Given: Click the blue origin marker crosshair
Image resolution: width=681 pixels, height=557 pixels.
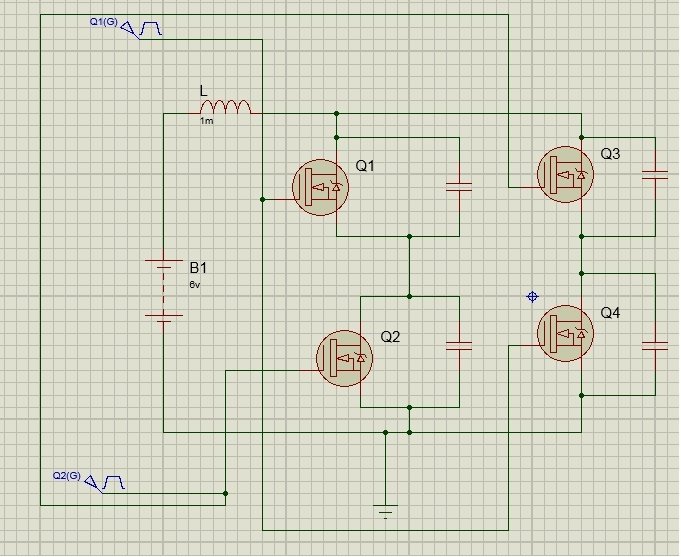Looking at the screenshot, I should [532, 297].
